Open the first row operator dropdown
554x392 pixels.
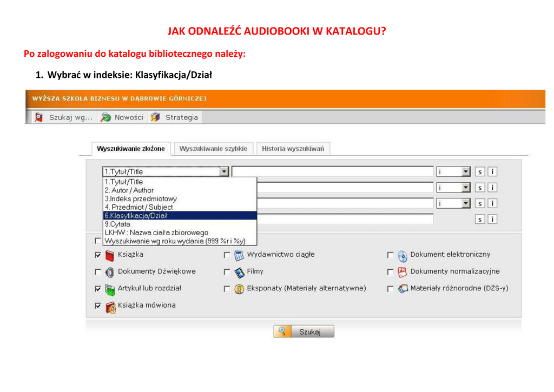466,172
